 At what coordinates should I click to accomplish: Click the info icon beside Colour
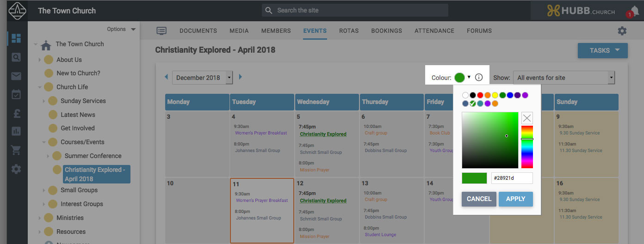click(x=479, y=78)
